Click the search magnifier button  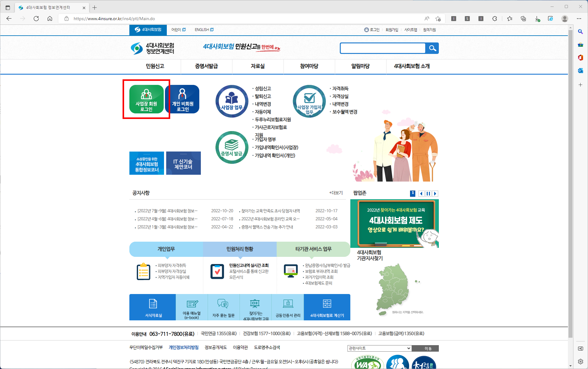(432, 48)
